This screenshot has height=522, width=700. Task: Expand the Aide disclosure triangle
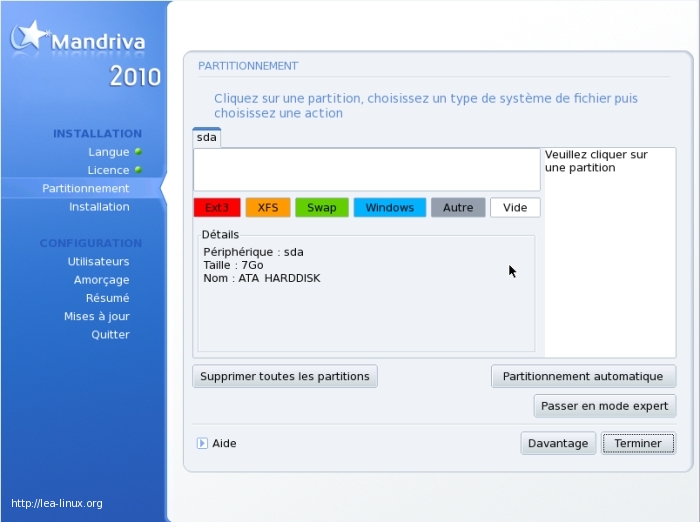(202, 443)
